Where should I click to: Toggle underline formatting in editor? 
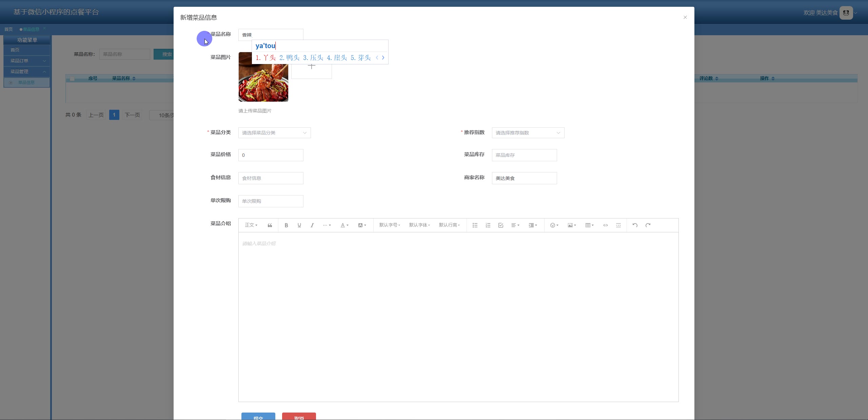click(299, 225)
